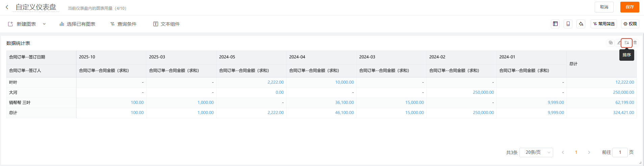This screenshot has height=166, width=644.
Task: Click the back arrow beside 自定义仪表盘
Action: tap(7, 7)
